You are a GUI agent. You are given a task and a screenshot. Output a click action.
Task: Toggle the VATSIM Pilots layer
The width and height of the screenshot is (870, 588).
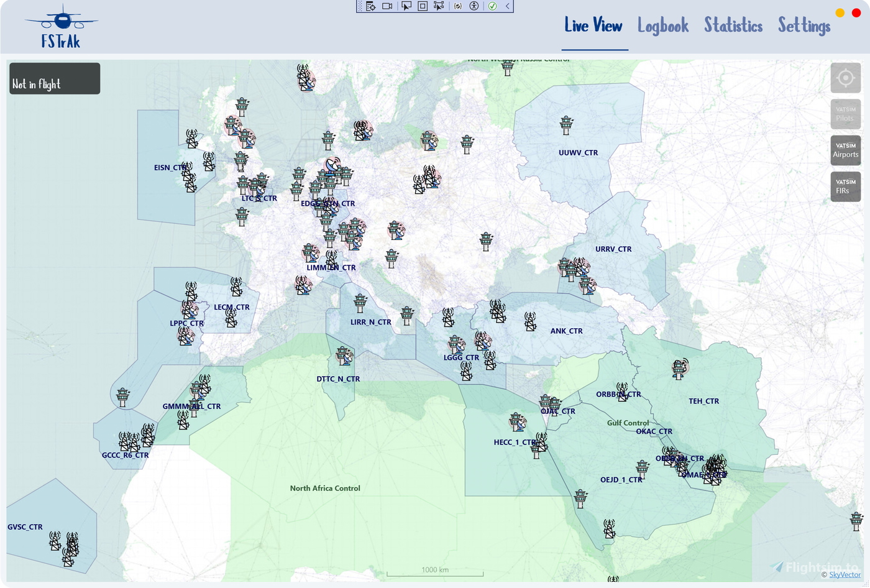845,114
